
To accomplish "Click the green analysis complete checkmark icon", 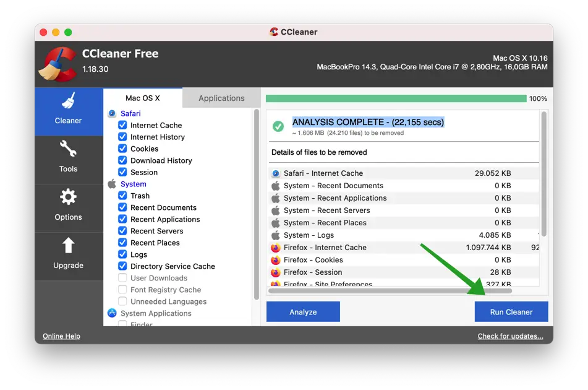I will click(x=278, y=126).
